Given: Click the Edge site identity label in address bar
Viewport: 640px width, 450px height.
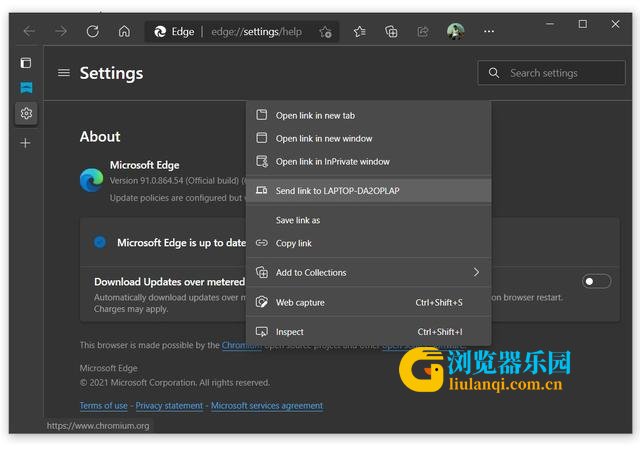Looking at the screenshot, I should (174, 31).
